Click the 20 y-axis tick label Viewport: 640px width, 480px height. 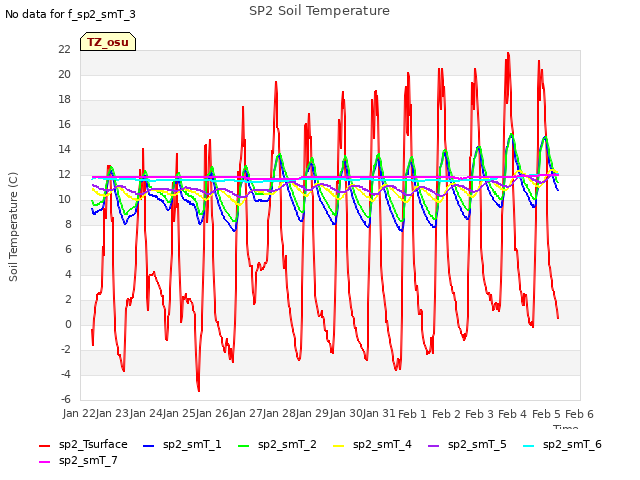[64, 74]
